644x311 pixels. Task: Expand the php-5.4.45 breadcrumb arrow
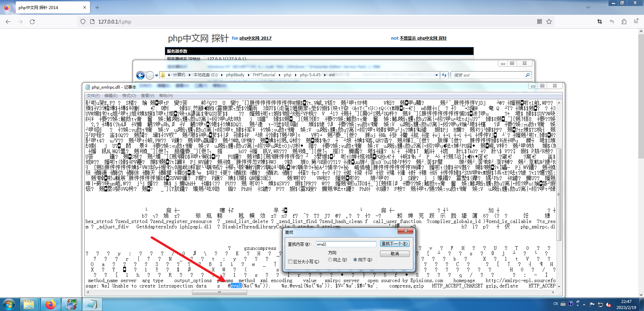coord(325,75)
